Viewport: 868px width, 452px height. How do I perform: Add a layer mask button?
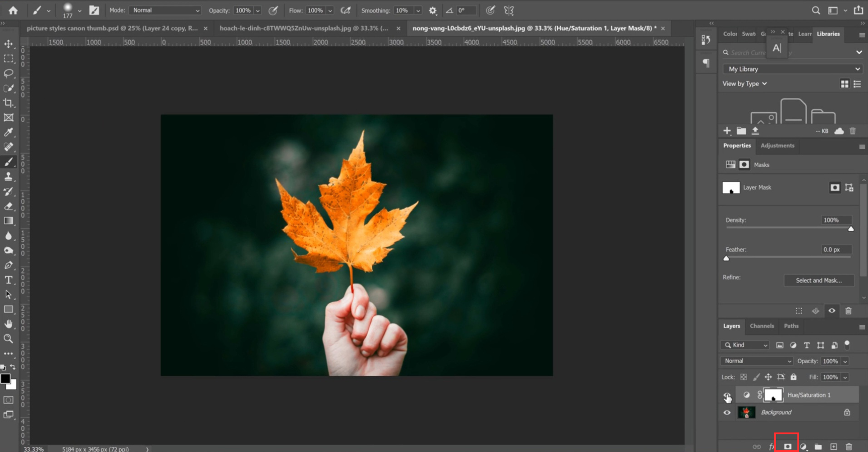tap(787, 447)
